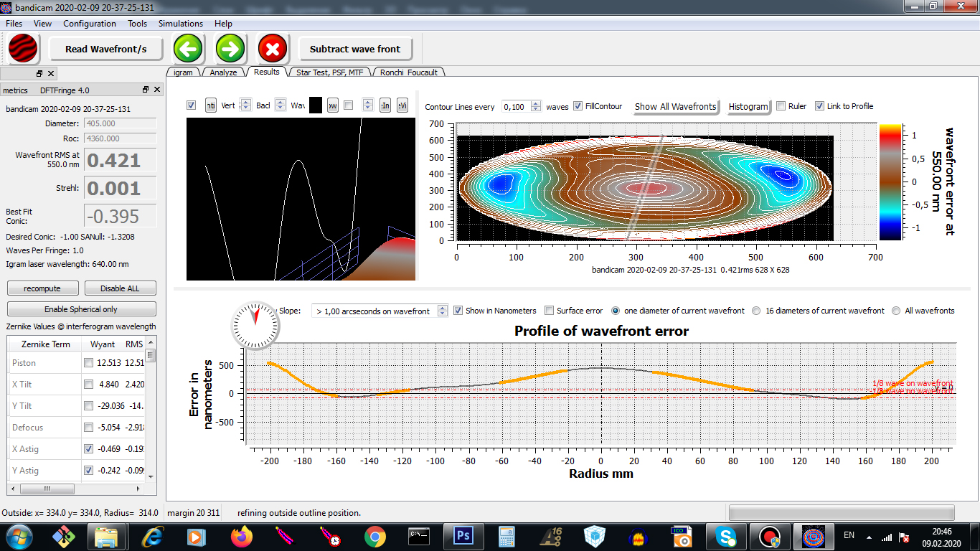980x551 pixels.
Task: Click the red X delete wavefront icon
Action: pyautogui.click(x=273, y=50)
